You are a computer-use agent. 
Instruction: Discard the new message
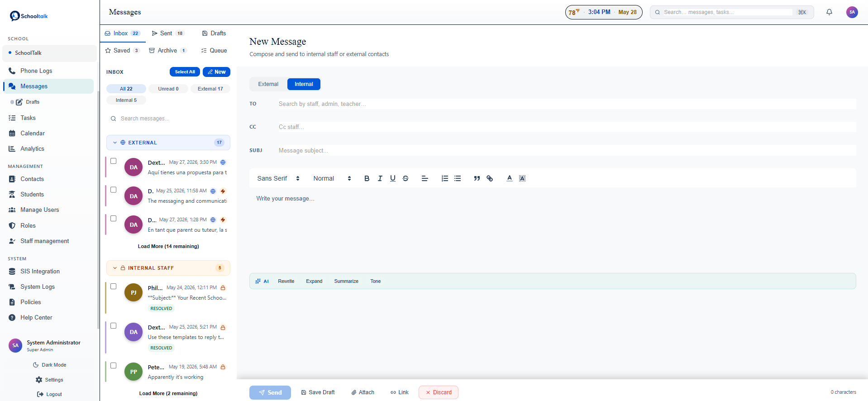439,392
